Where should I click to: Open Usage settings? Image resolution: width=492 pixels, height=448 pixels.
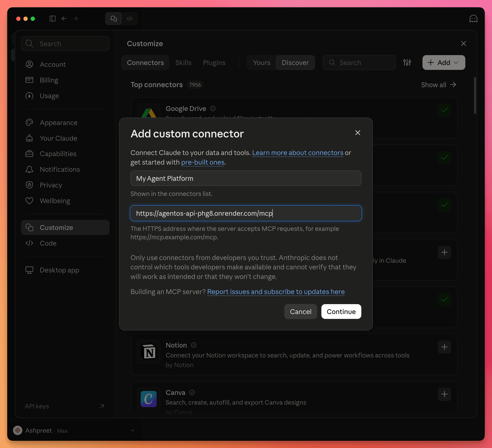point(65,96)
